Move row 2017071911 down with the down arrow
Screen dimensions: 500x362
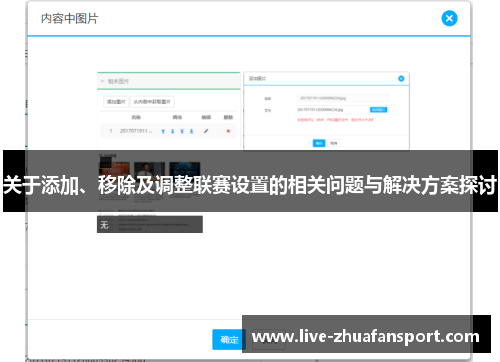pos(173,131)
